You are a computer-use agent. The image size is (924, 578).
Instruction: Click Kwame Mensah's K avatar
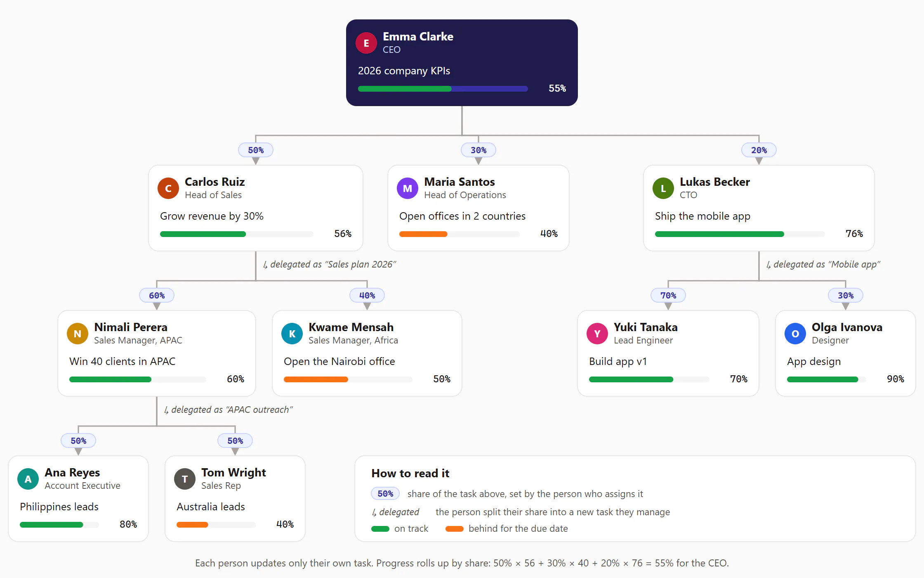[x=292, y=334]
